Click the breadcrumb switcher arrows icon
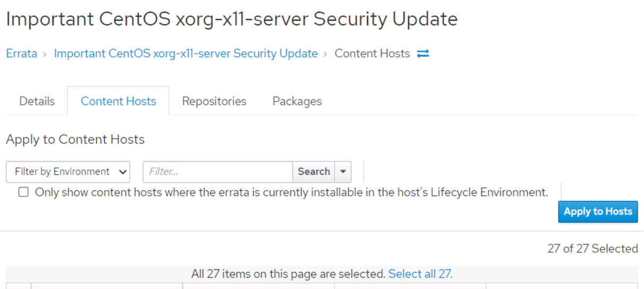The height and width of the screenshot is (289, 644). pos(423,54)
